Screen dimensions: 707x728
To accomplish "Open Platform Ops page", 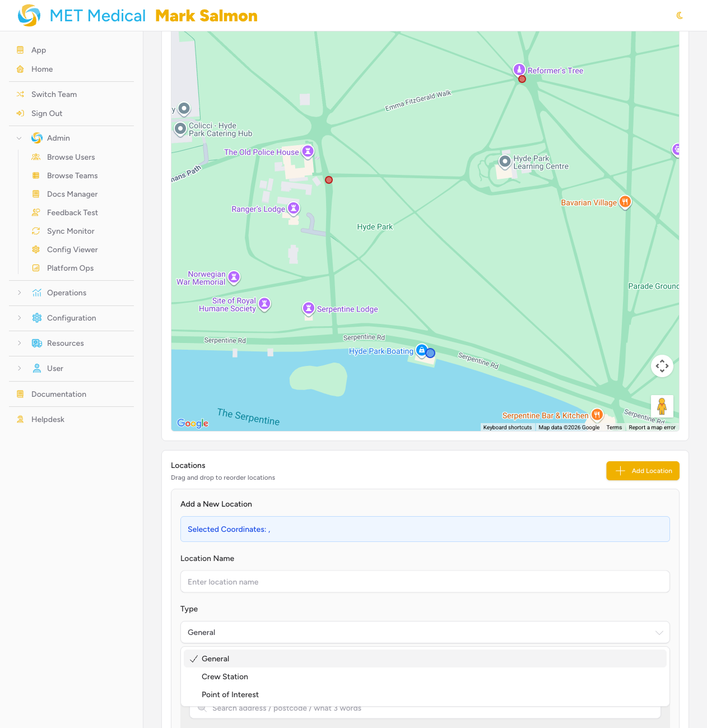I will (70, 268).
